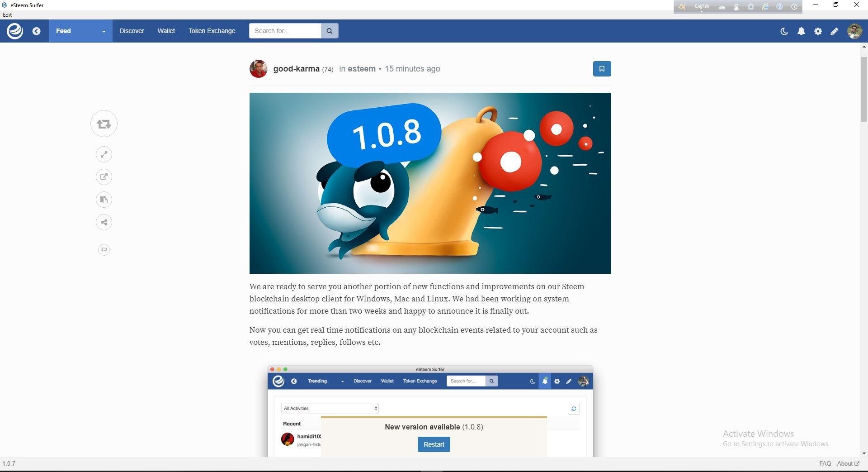Open settings via the gear icon
Image resolution: width=868 pixels, height=472 pixels.
tap(818, 31)
